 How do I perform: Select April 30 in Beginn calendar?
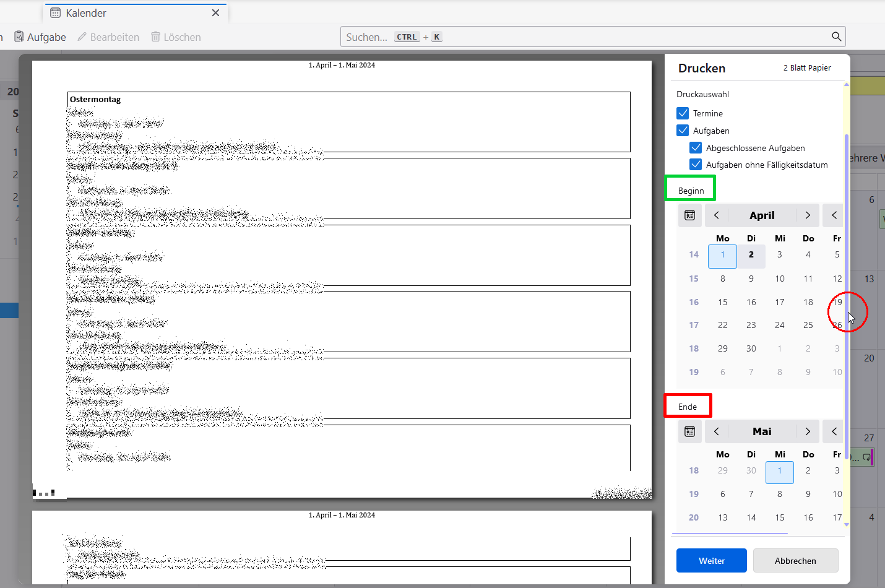click(751, 348)
